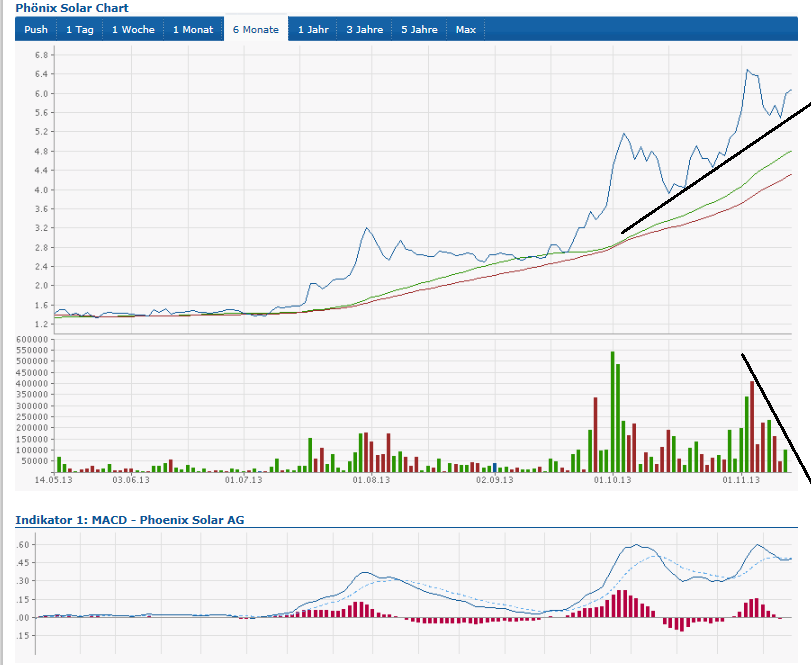Click the 03.06.13 date label

(x=131, y=480)
